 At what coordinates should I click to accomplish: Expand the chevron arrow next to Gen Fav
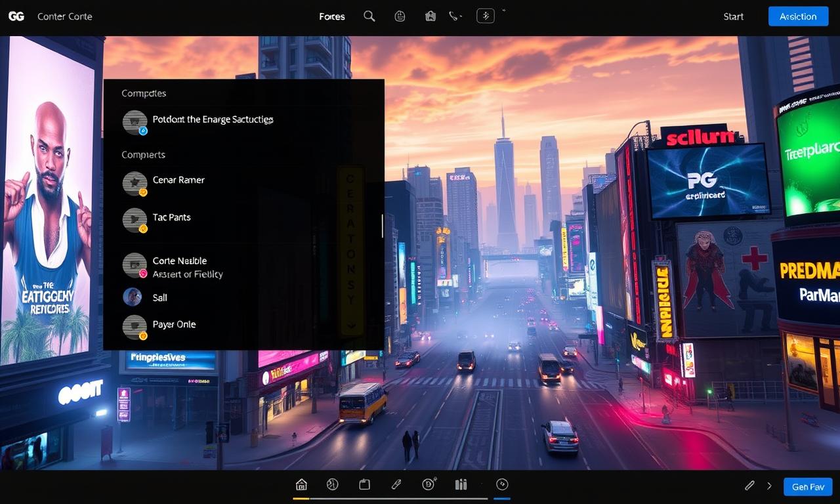769,486
